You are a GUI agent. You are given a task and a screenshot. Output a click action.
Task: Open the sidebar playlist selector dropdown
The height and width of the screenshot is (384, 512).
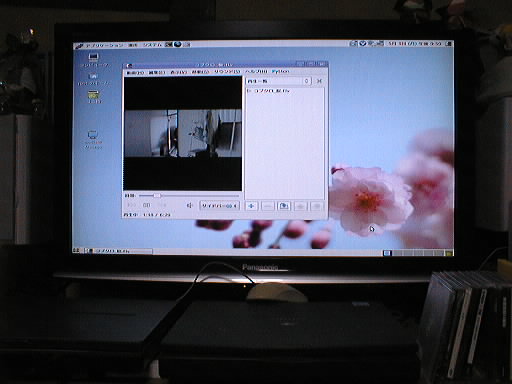[278, 81]
